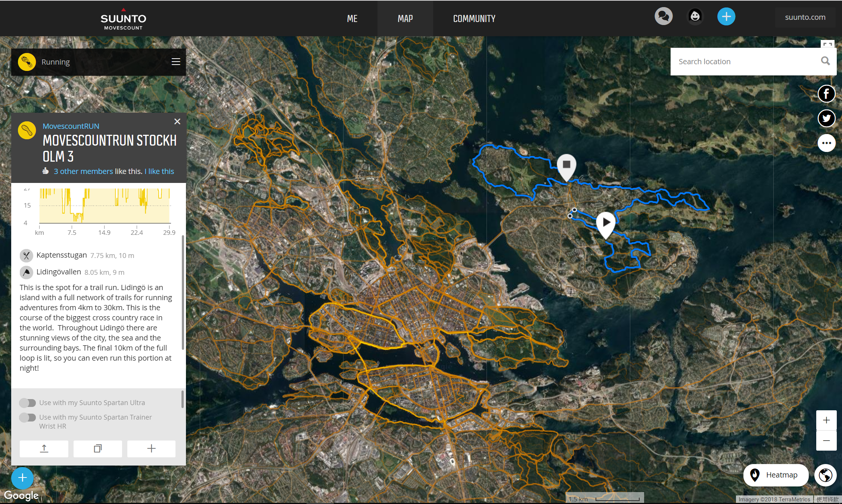842x504 pixels.
Task: Click the search magnifier icon
Action: pos(826,61)
